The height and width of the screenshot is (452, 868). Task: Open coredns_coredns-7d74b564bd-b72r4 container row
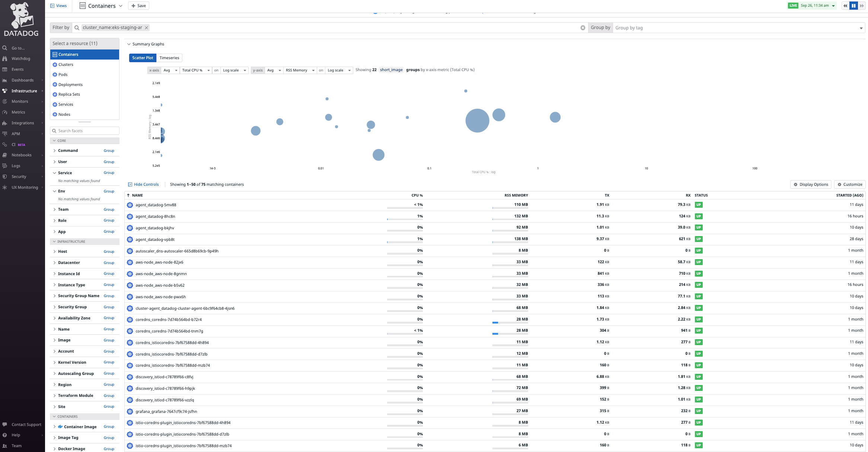click(x=495, y=319)
